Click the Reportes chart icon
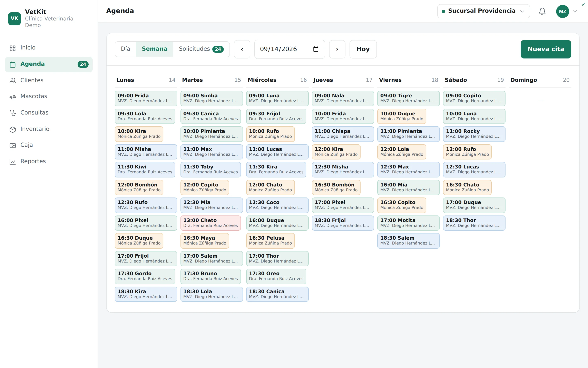The width and height of the screenshot is (588, 368). tap(13, 162)
